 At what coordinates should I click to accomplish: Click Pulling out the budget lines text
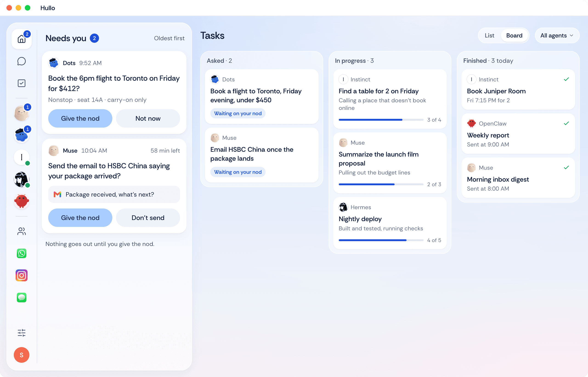tap(374, 173)
